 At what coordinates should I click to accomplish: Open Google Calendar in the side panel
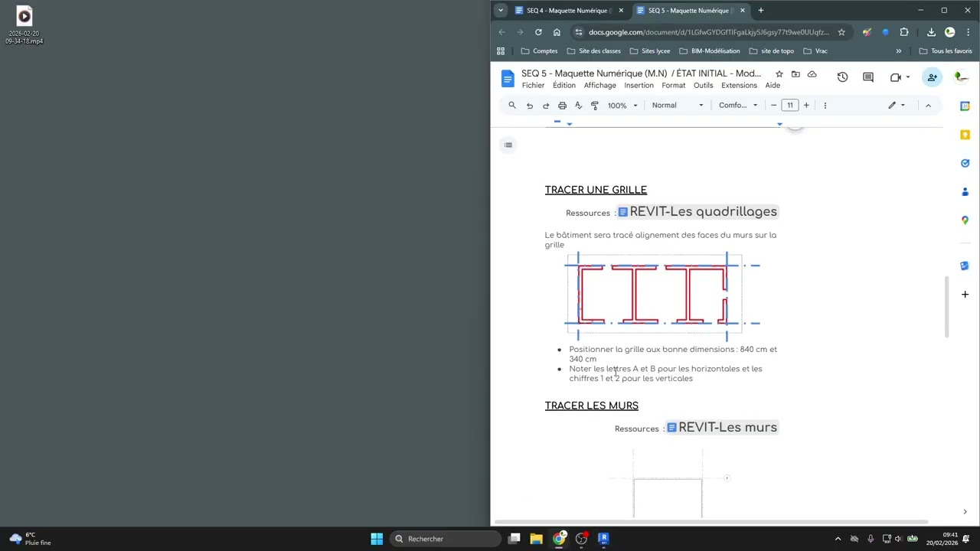tap(965, 106)
